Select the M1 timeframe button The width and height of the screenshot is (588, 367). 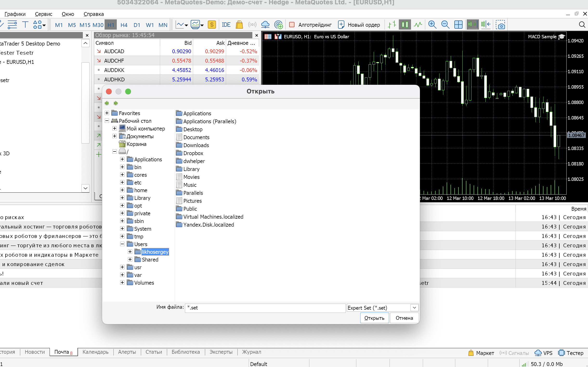click(59, 25)
